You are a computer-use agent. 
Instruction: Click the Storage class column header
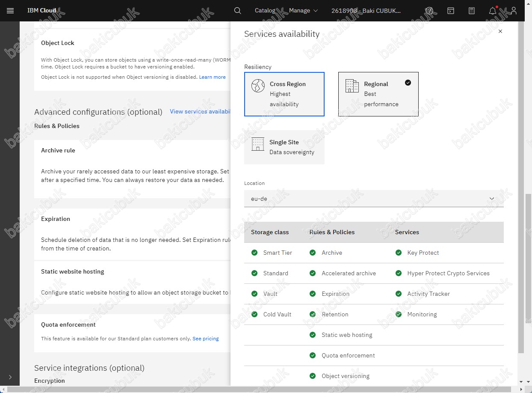click(270, 232)
